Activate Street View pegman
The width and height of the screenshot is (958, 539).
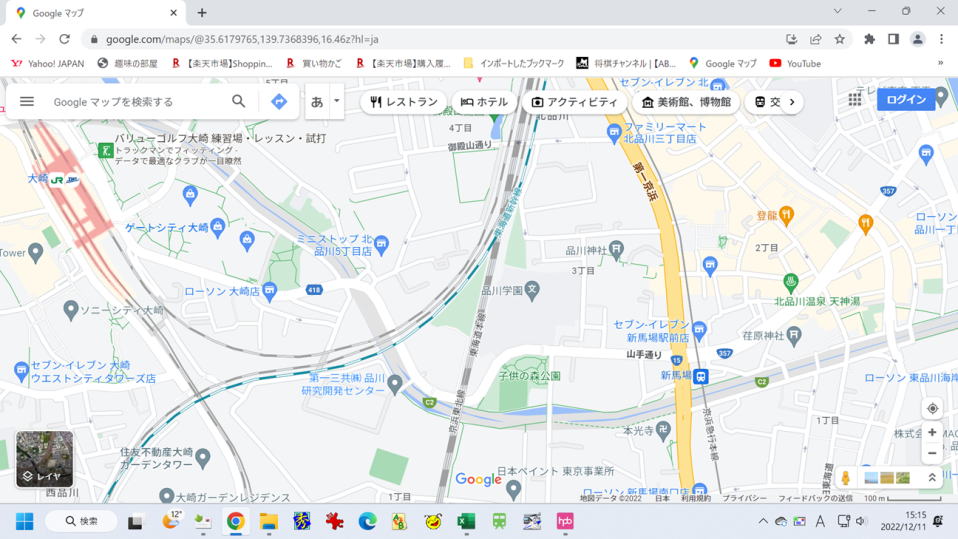click(x=846, y=478)
